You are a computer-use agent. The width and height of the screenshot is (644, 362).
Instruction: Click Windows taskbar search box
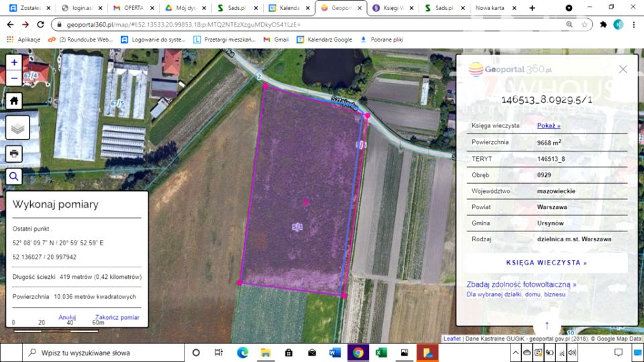click(x=101, y=353)
